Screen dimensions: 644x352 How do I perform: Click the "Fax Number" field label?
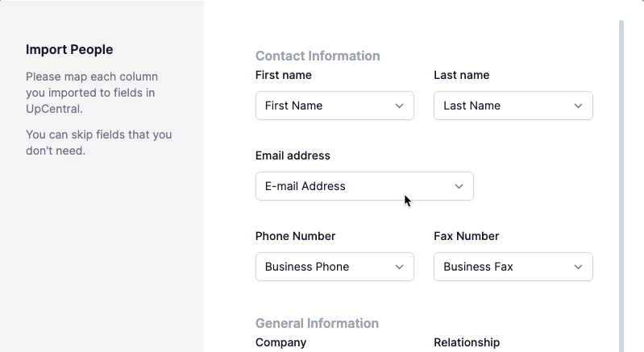point(466,236)
